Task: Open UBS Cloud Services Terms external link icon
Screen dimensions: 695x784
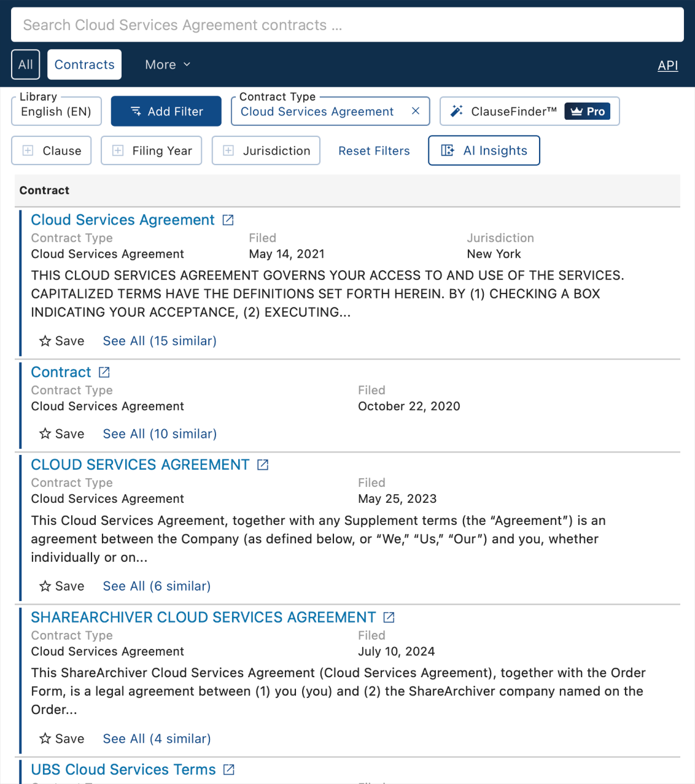Action: coord(228,769)
